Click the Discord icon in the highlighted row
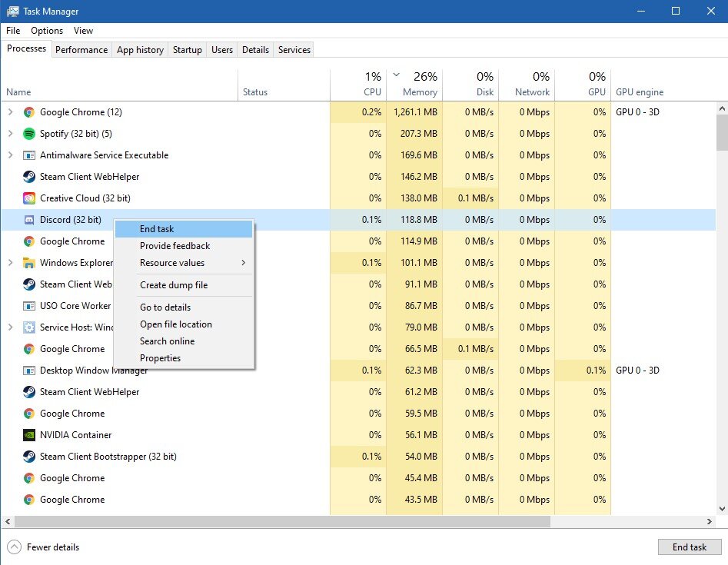Viewport: 728px width, 565px height. pyautogui.click(x=29, y=220)
